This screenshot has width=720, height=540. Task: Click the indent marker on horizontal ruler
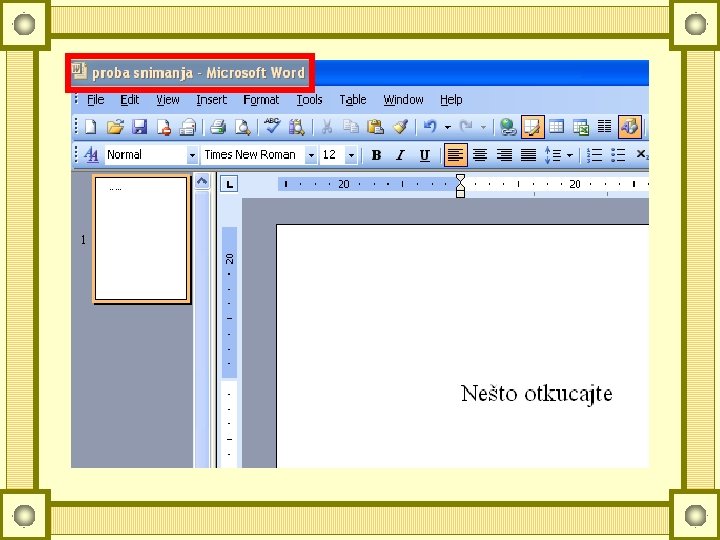(x=460, y=186)
